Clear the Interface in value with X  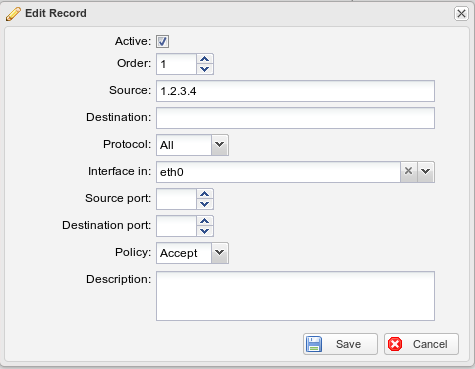coord(408,172)
